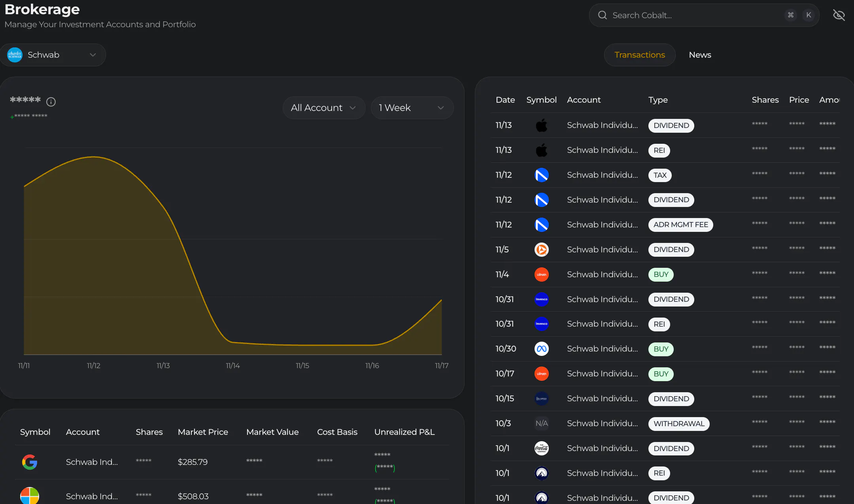
Task: Click the Cost Basis column header
Action: coord(337,432)
